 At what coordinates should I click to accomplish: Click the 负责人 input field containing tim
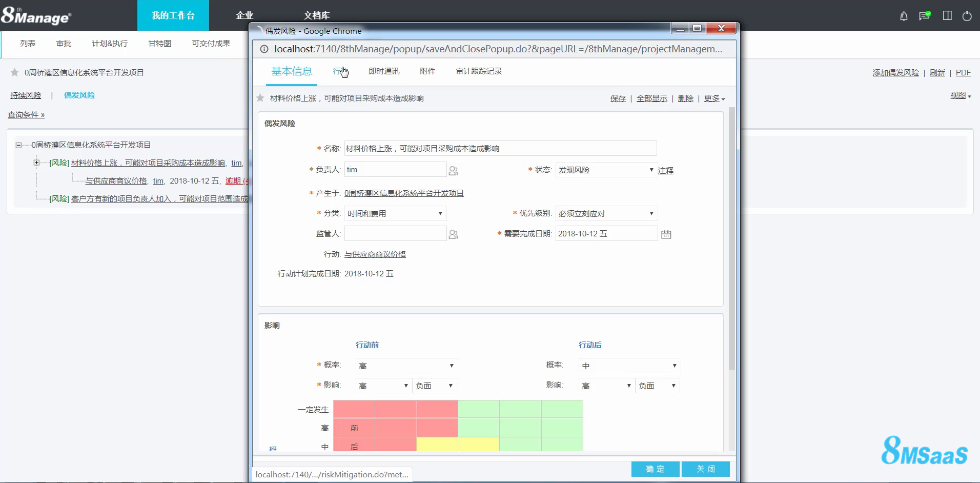(395, 170)
